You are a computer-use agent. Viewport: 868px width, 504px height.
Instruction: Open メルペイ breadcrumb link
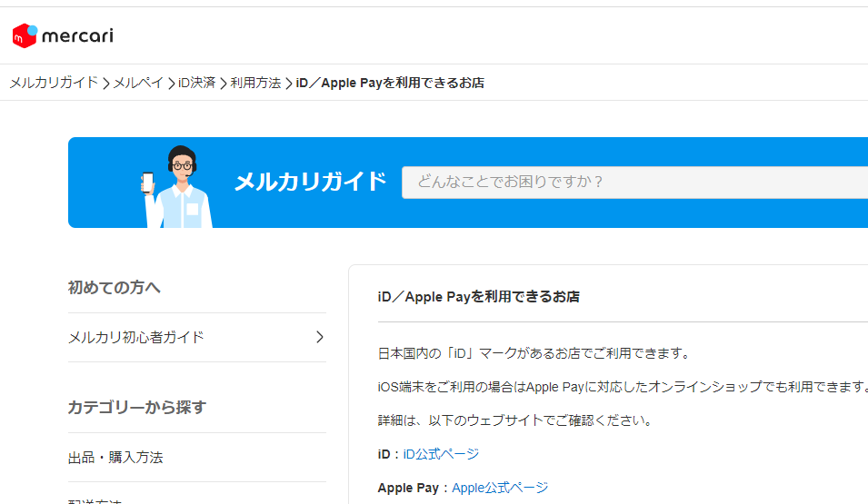click(138, 83)
